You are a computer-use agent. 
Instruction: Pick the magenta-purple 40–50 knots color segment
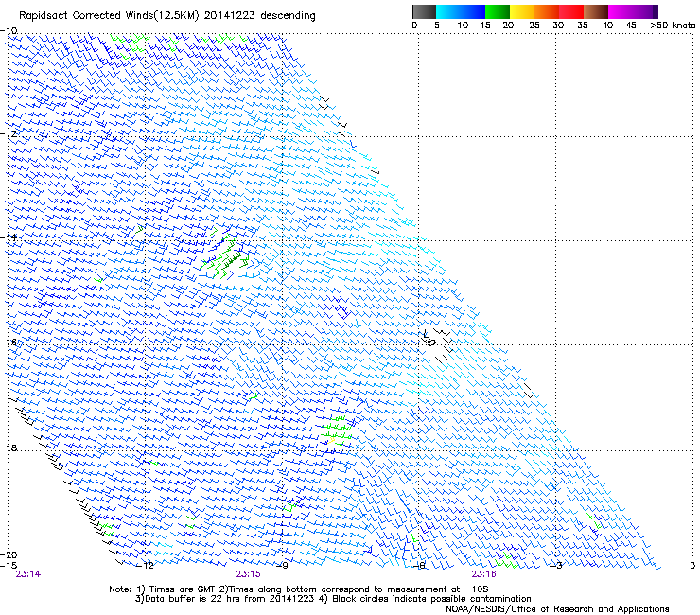(x=633, y=11)
